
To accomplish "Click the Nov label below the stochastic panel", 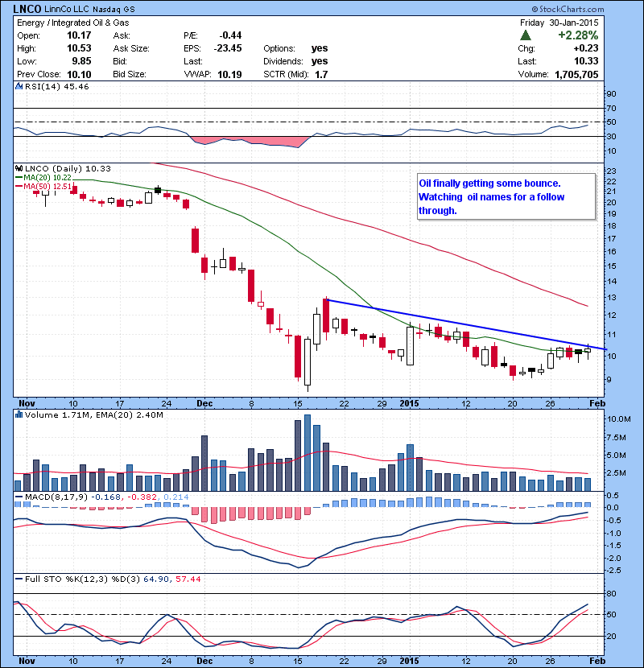I will (27, 660).
